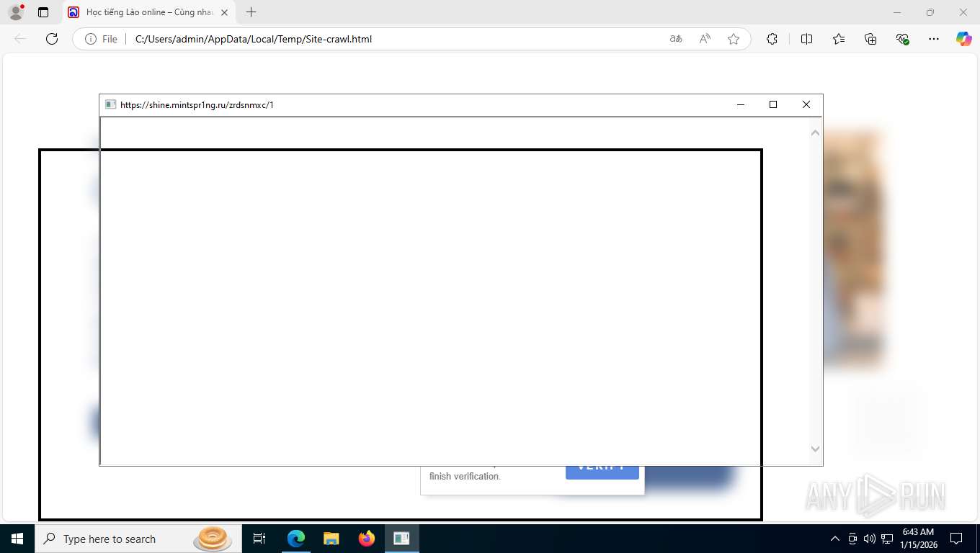Screen dimensions: 980x553
Task: Click the partly hidden VERIFY button
Action: click(602, 472)
